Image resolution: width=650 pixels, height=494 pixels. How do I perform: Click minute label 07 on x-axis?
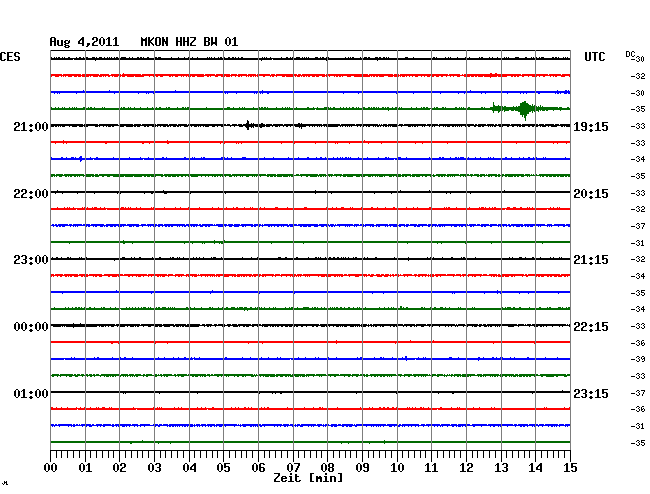tap(293, 467)
